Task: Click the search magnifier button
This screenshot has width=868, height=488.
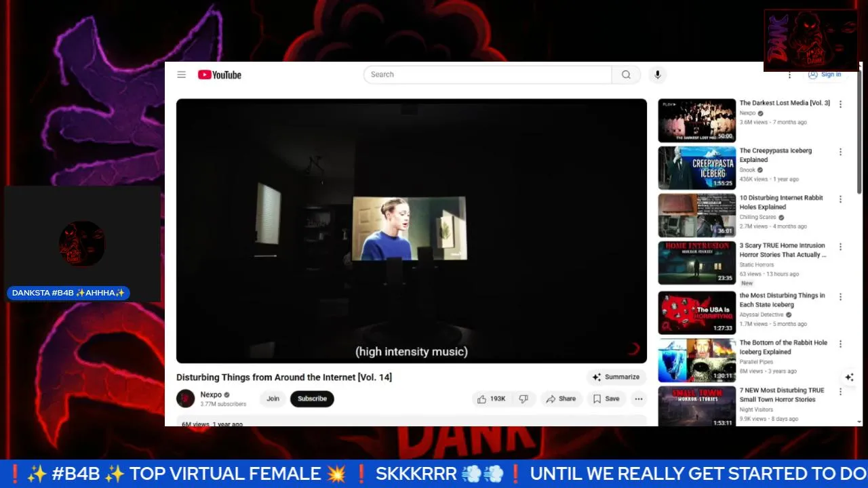Action: tap(626, 75)
